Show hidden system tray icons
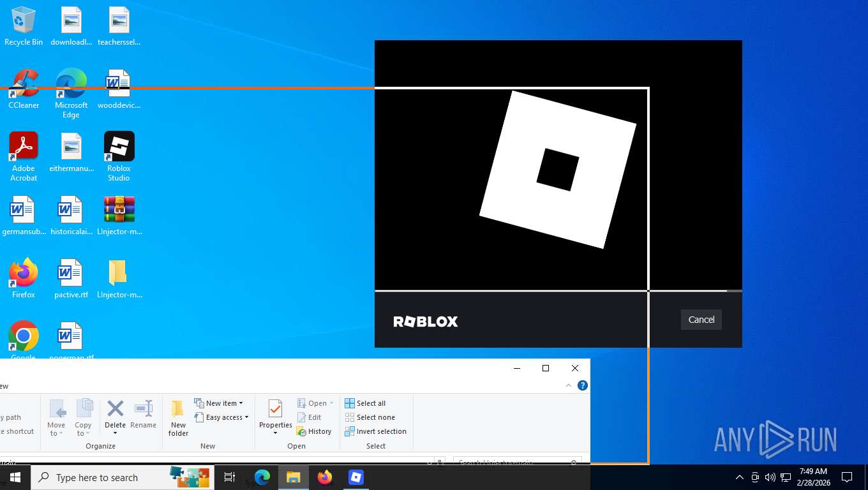The image size is (868, 490). point(740,477)
